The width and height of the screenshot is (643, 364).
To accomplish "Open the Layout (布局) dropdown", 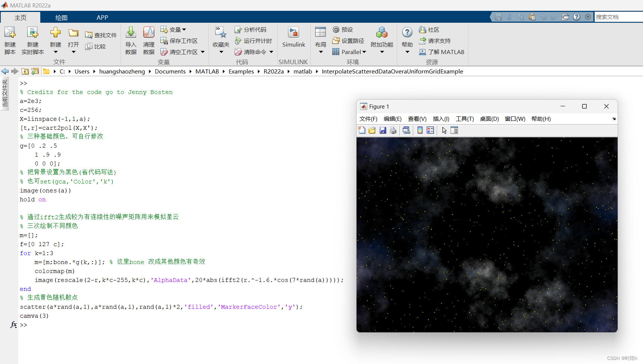I will click(321, 52).
